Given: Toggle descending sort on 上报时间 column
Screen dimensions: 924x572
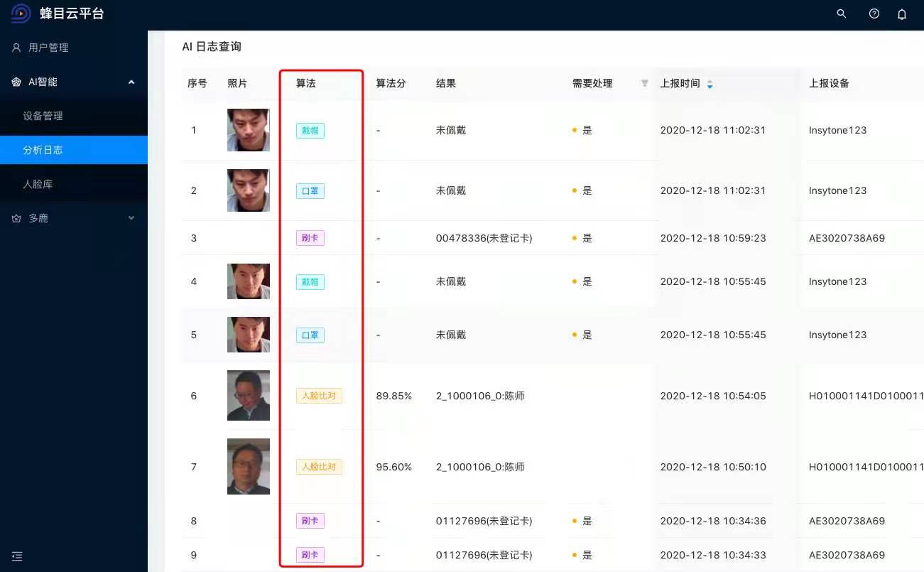Looking at the screenshot, I should [709, 86].
